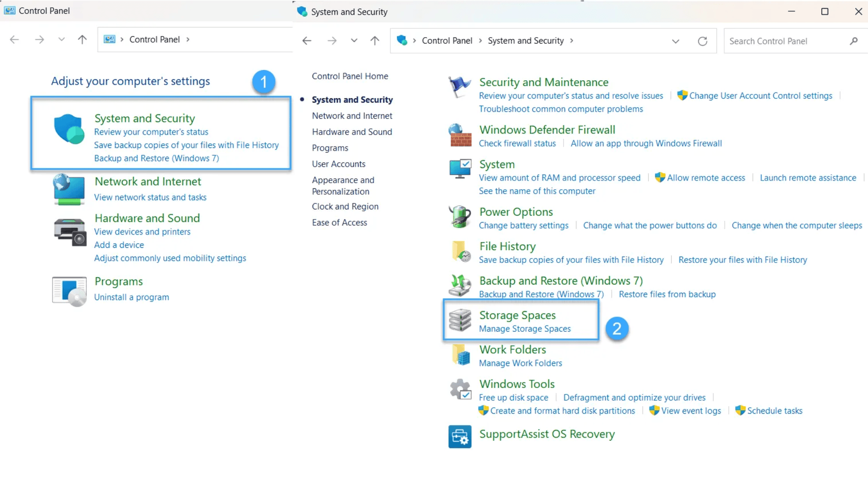The width and height of the screenshot is (868, 481).
Task: Click the search magnifier icon in Search Control Panel
Action: tap(853, 41)
